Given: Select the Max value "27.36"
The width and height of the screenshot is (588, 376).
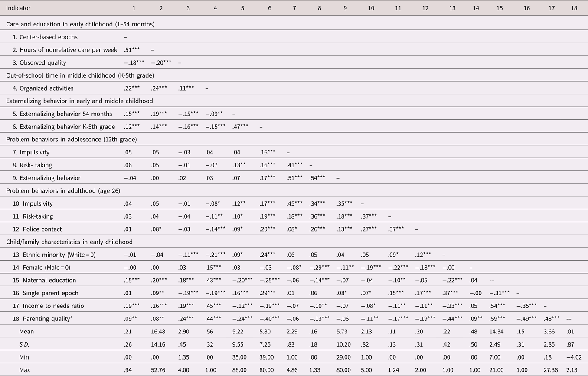Looking at the screenshot, I should pos(551,370).
